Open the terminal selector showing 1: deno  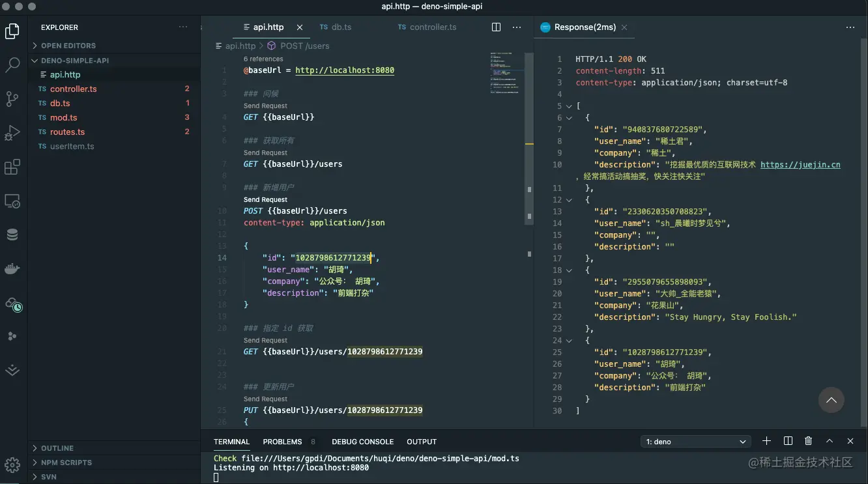[x=695, y=441]
